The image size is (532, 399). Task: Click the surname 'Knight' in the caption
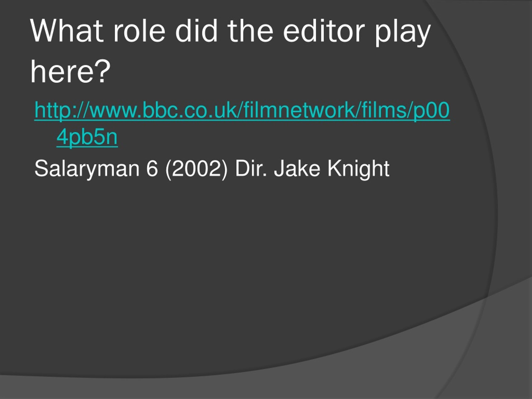pyautogui.click(x=359, y=169)
